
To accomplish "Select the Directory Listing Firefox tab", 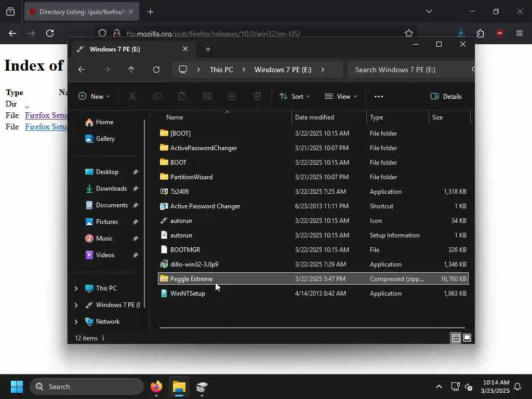I will [x=82, y=12].
